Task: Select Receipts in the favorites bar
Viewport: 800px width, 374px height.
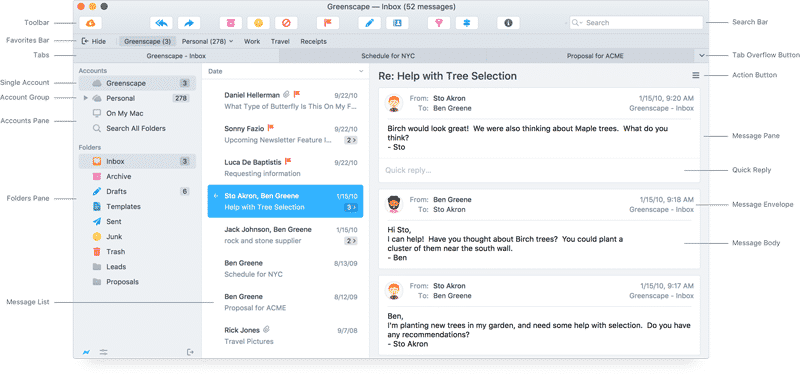Action: pyautogui.click(x=313, y=41)
